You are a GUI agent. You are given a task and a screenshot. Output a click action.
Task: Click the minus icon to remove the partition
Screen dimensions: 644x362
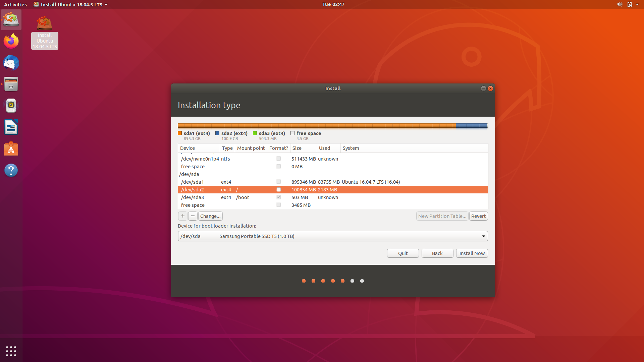click(193, 216)
